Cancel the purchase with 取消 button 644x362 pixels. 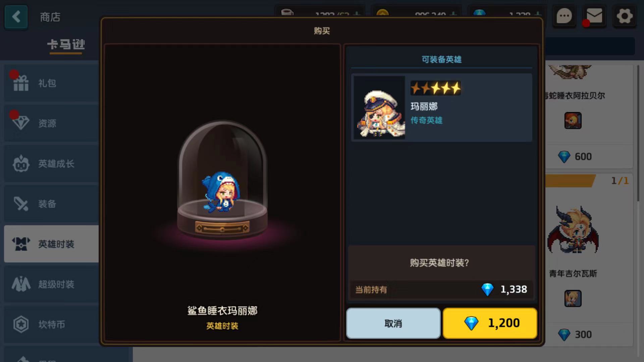pyautogui.click(x=393, y=323)
